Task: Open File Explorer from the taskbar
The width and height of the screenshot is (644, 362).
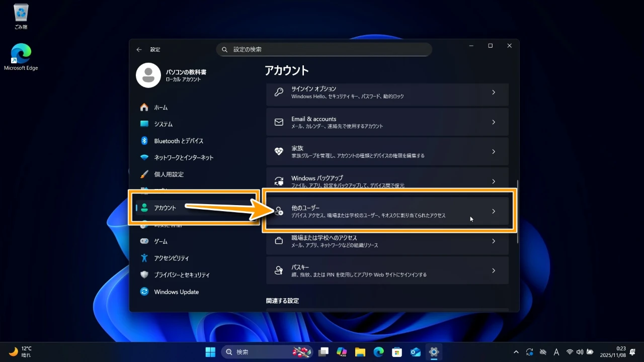Action: [x=360, y=352]
